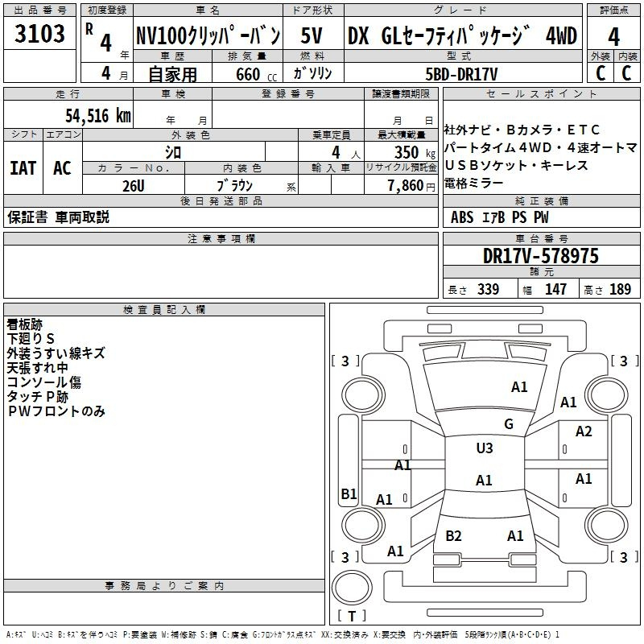Click the B2 mark on rear door
Screen dimensions: 644x644
coord(453,536)
